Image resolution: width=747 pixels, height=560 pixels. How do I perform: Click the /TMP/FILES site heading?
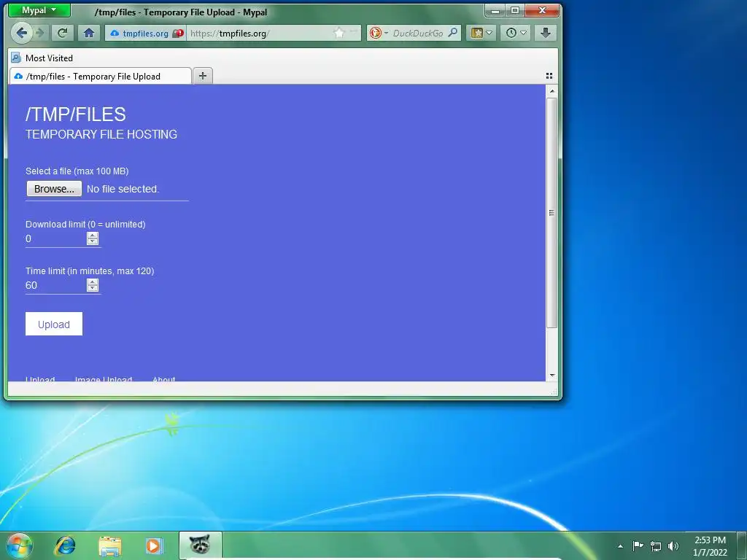[x=76, y=114]
